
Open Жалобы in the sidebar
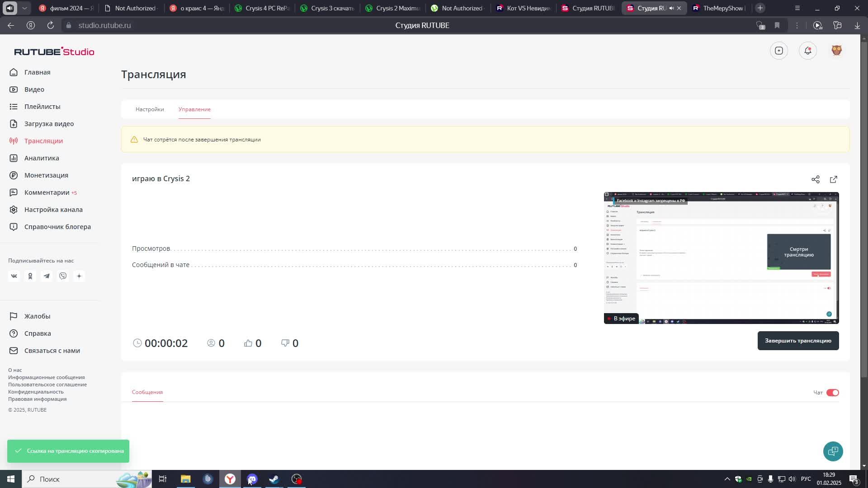[30, 316]
